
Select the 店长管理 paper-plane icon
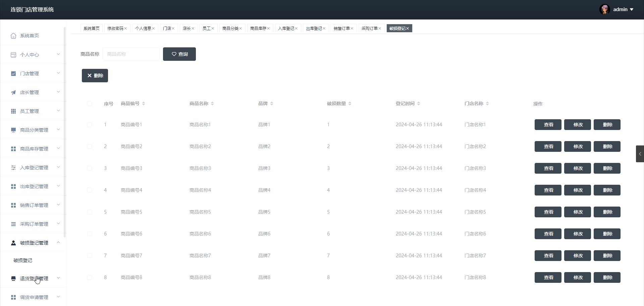click(x=13, y=92)
